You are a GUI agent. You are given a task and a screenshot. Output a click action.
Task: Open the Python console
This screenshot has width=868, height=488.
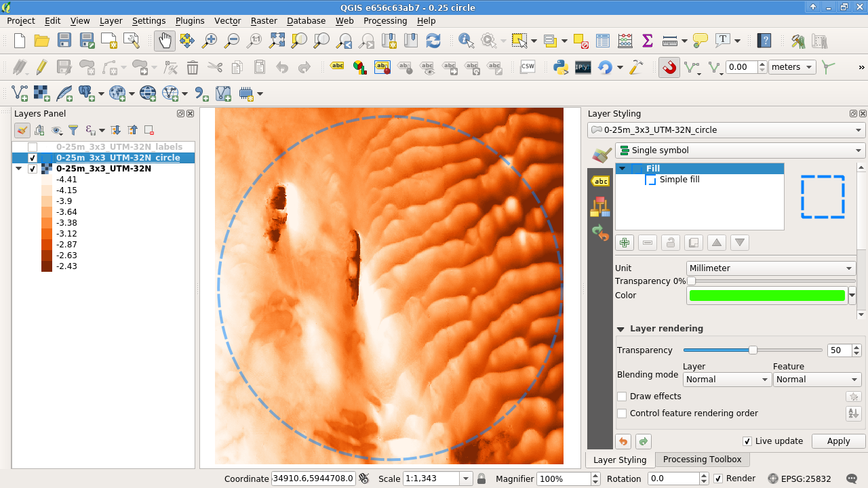pos(560,67)
